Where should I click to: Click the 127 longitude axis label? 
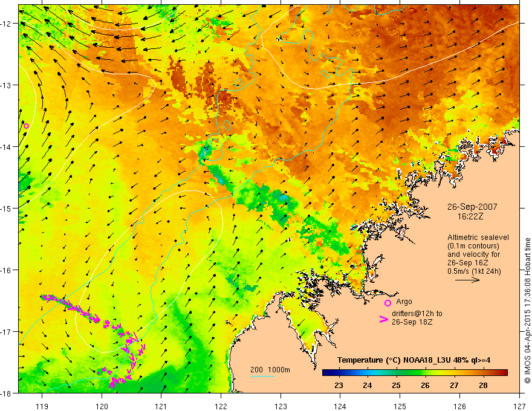click(519, 406)
